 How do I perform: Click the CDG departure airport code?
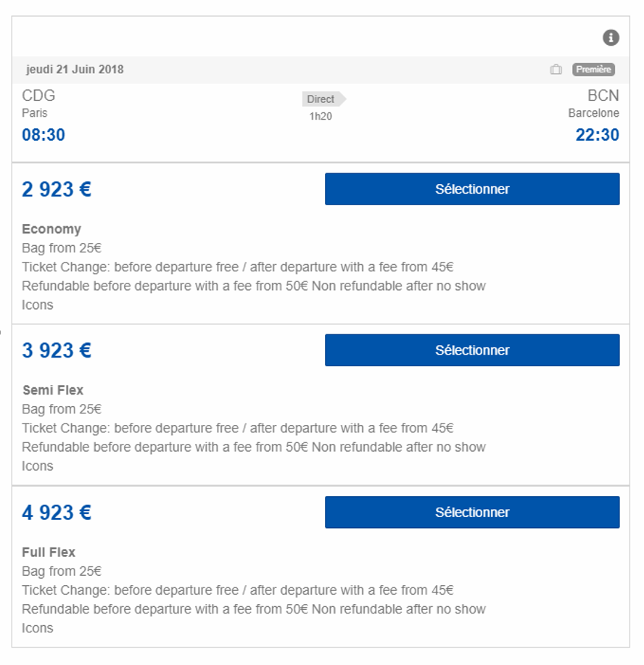click(38, 96)
